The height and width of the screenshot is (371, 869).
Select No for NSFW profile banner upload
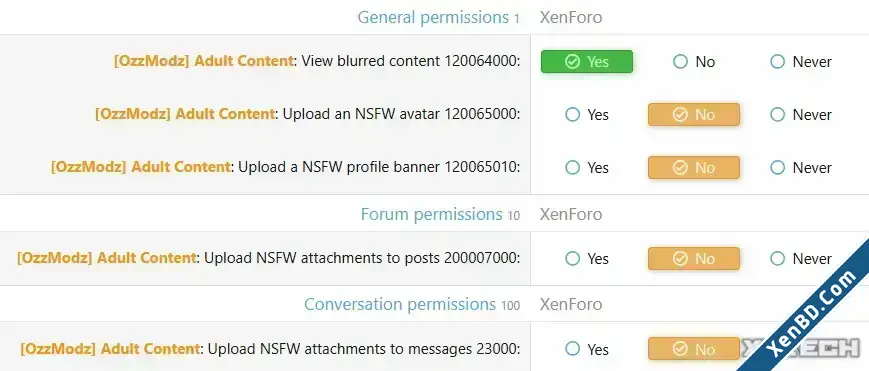[694, 167]
